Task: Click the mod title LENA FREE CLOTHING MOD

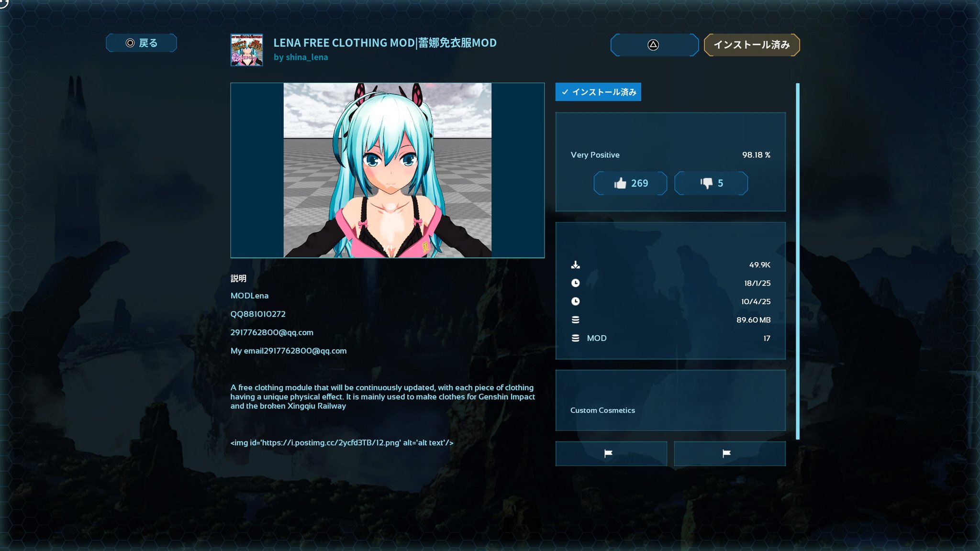Action: [385, 43]
